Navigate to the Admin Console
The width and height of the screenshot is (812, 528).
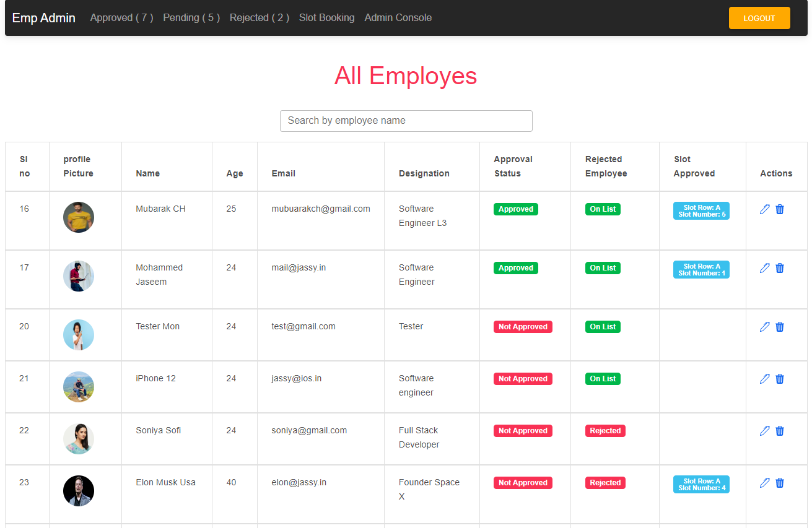point(398,17)
